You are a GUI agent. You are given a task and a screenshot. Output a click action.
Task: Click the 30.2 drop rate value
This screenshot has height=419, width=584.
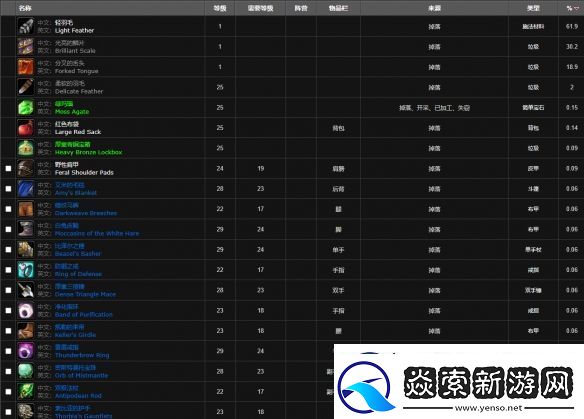572,47
